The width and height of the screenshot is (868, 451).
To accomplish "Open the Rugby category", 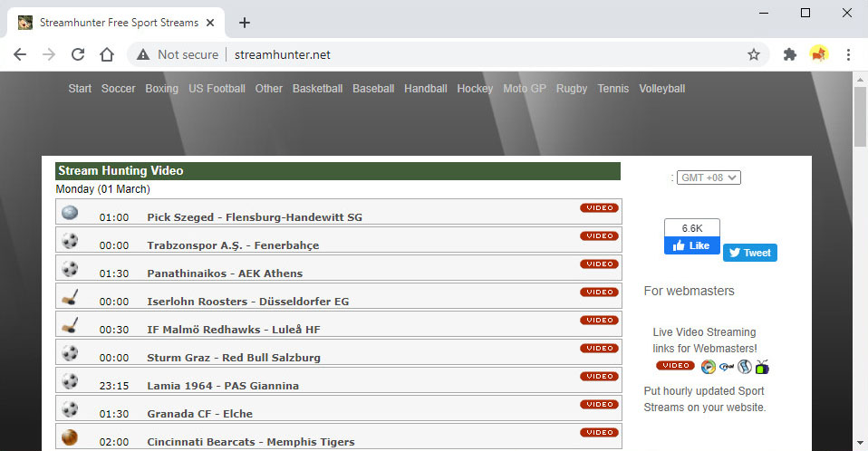I will 572,89.
